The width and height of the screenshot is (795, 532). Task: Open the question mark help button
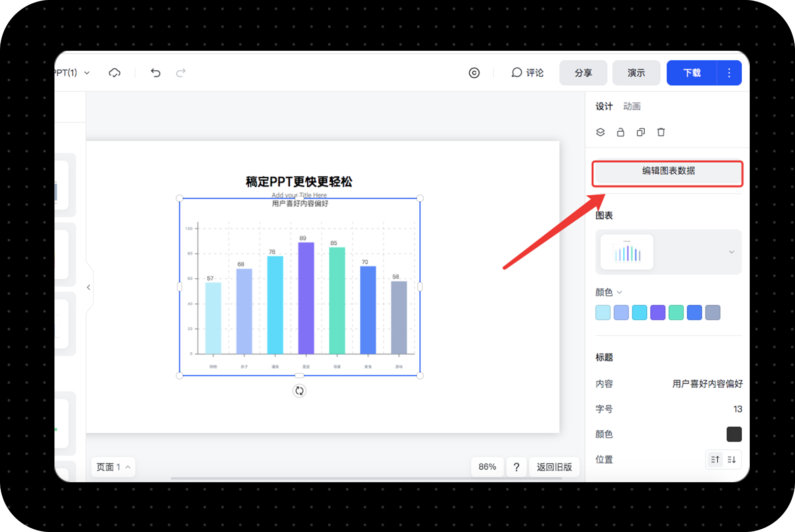(516, 467)
